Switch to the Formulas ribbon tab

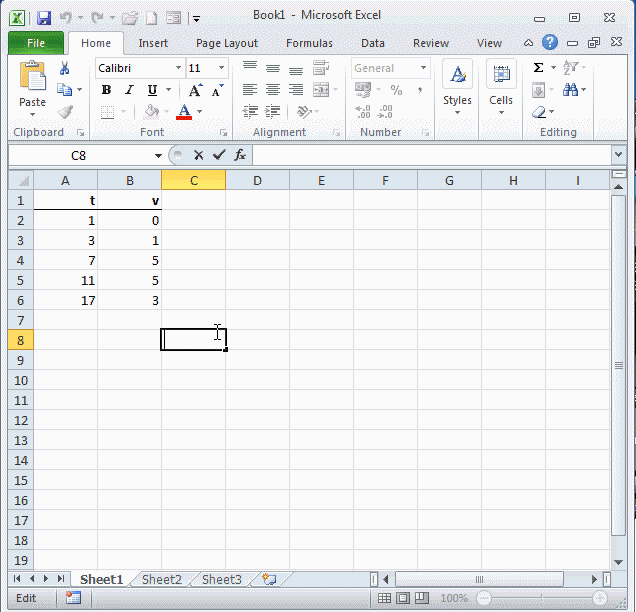pos(309,43)
